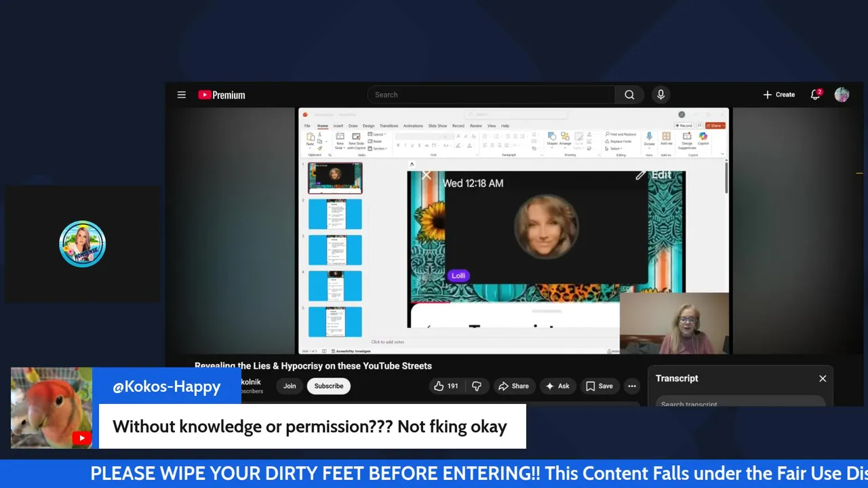Click the video title 'Revealing the Lies & Hypocrisy'
This screenshot has height=488, width=868.
[313, 366]
